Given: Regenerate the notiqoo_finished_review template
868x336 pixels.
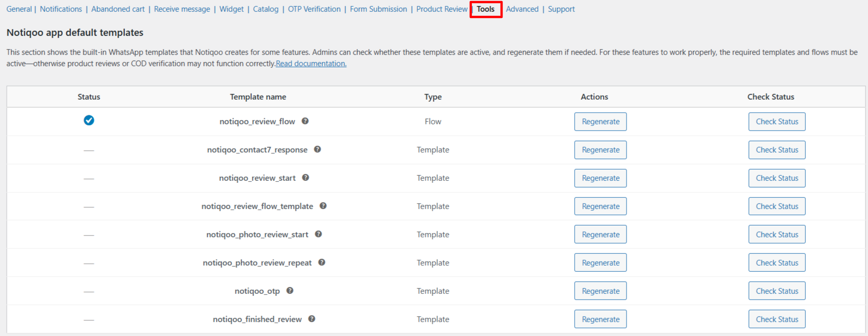Looking at the screenshot, I should click(x=600, y=319).
